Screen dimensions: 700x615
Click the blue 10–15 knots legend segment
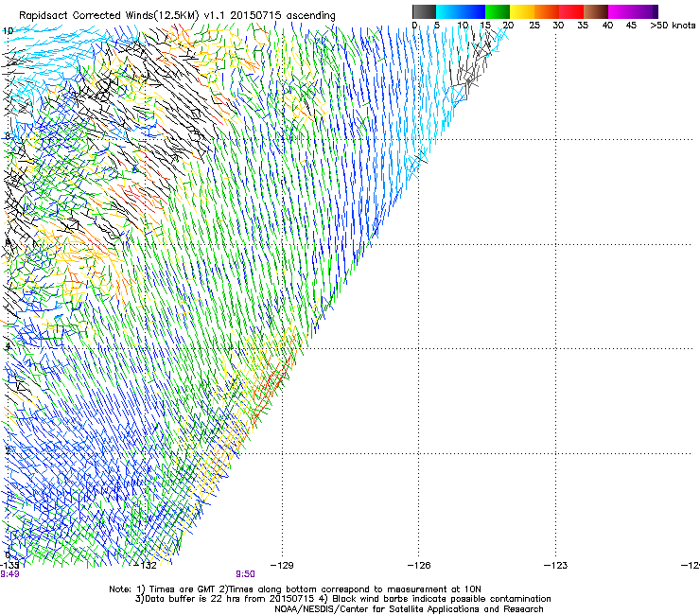(x=473, y=11)
